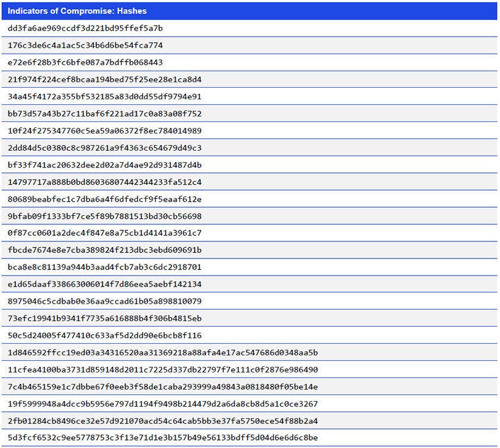
Task: Select SHA-256 hash starting with 7c4b465159e1c7db
Action: [x=163, y=387]
